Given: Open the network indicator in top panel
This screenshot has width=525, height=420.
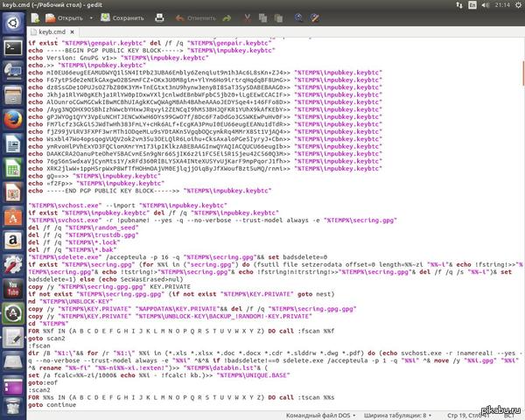Looking at the screenshot, I should click(x=459, y=5).
